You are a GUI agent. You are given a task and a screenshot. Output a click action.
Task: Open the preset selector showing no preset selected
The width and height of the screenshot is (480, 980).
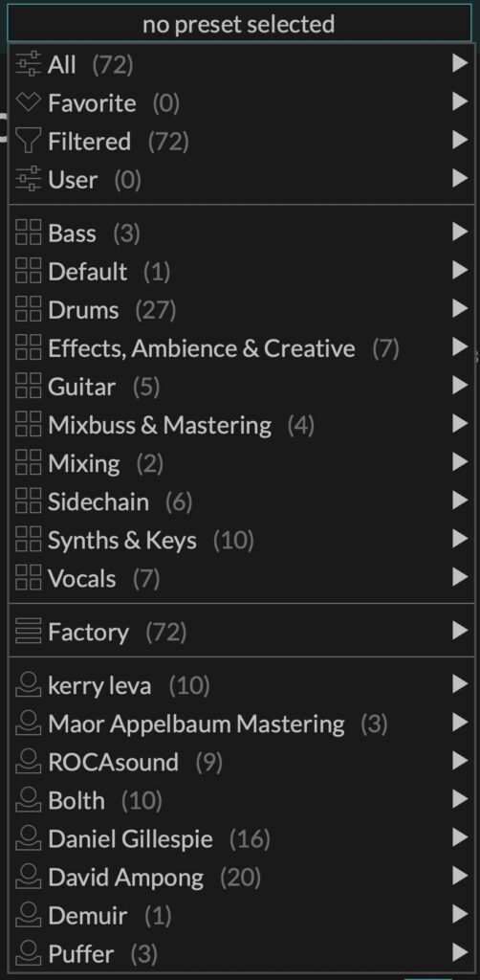(239, 24)
